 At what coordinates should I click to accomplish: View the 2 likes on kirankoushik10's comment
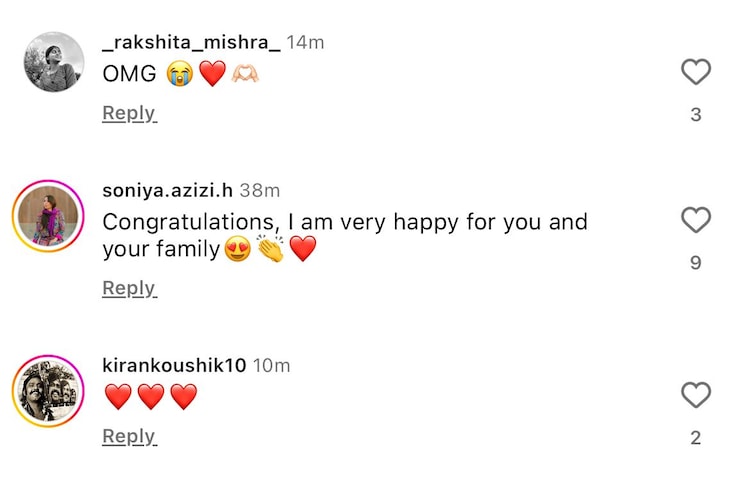696,438
